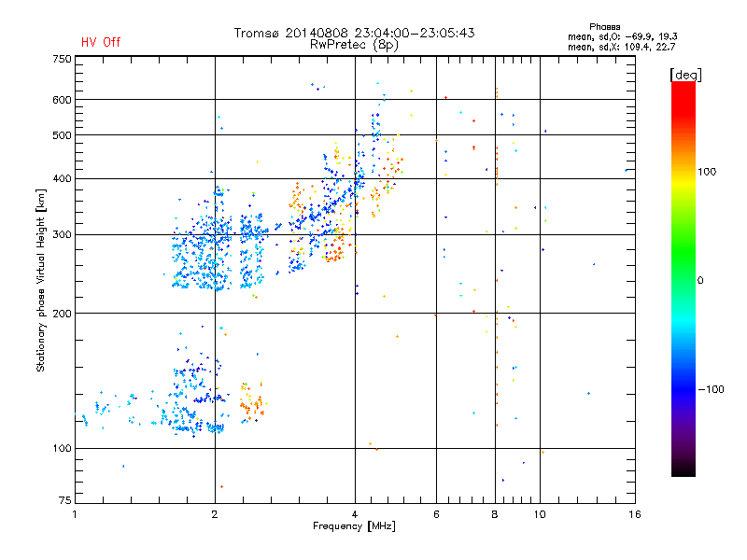
Task: Click the y-axis tick label '100'
Action: click(62, 449)
